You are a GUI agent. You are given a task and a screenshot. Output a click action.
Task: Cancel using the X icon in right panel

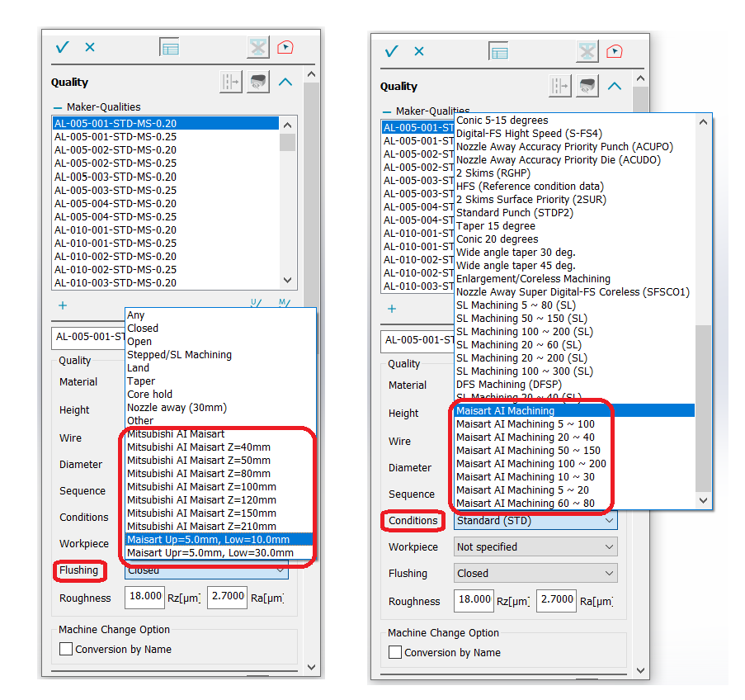point(419,51)
